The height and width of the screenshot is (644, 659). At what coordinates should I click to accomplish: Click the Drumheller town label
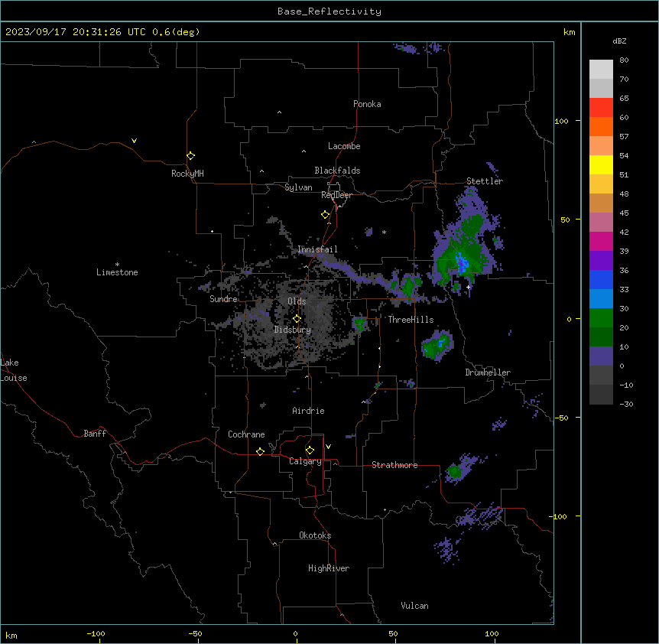tap(488, 372)
